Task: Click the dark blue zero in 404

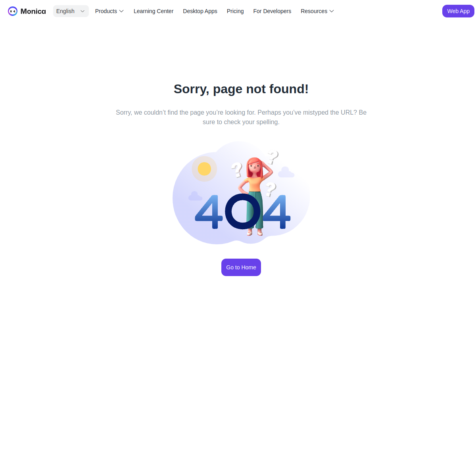Action: point(243,211)
